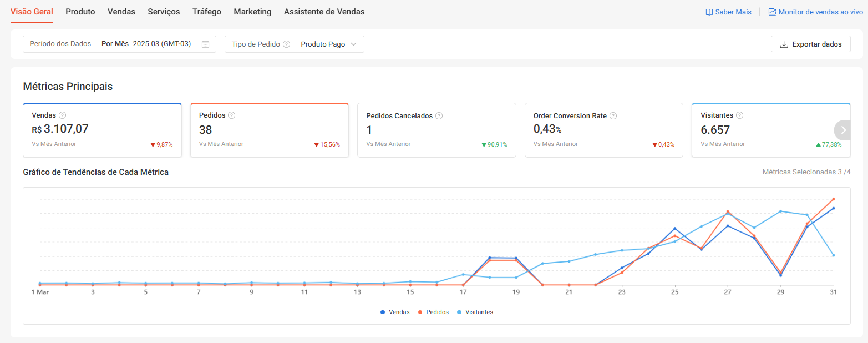The width and height of the screenshot is (868, 343).
Task: Click the help icon next to Vendas
Action: click(x=63, y=115)
